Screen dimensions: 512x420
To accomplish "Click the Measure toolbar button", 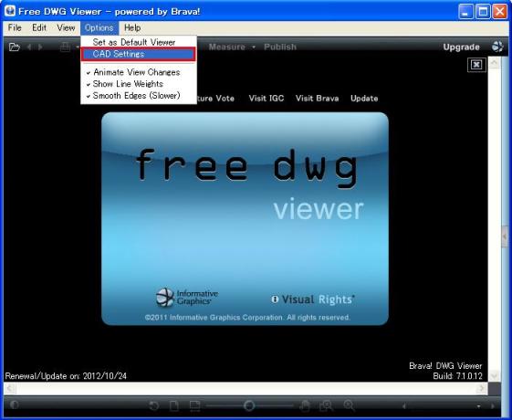I will [227, 47].
